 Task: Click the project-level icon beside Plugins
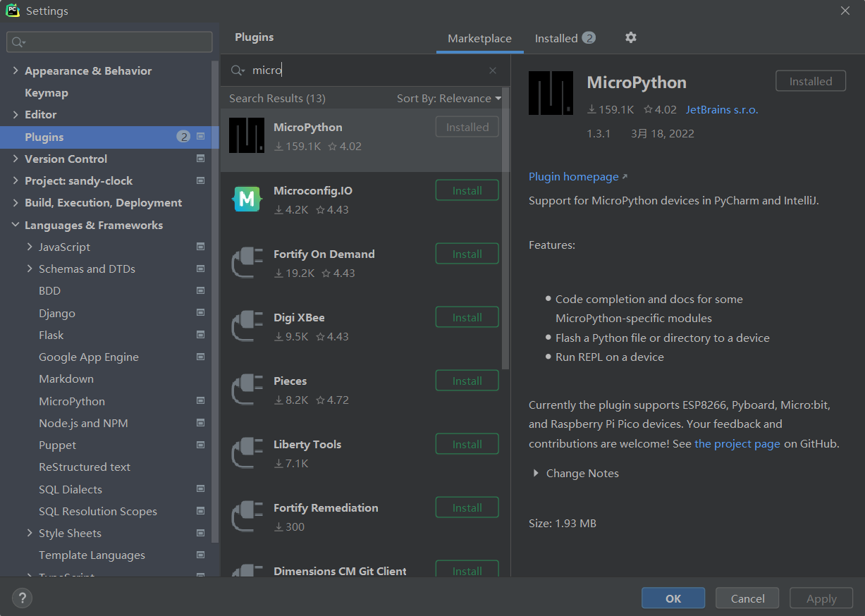coord(201,137)
